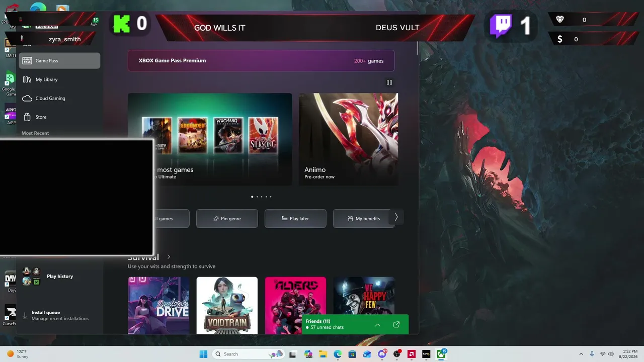Show more quick filters with right chevron
The width and height of the screenshot is (644, 362).
[x=396, y=217]
